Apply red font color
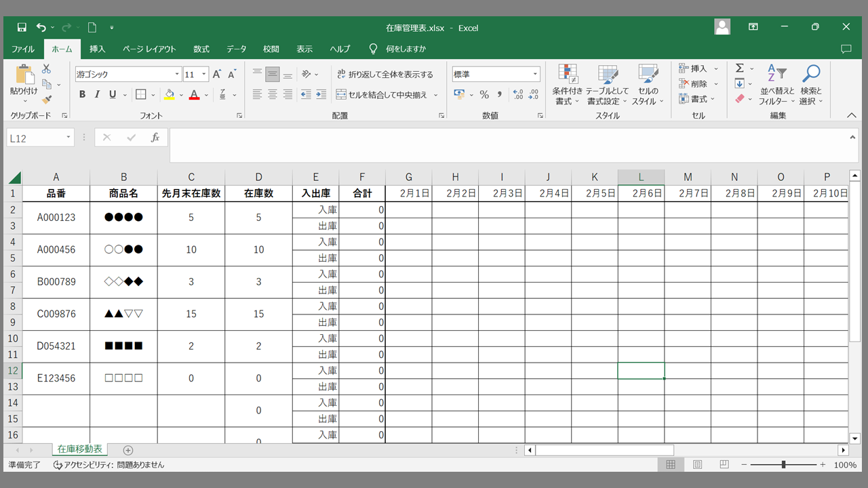The image size is (868, 488). (x=194, y=95)
